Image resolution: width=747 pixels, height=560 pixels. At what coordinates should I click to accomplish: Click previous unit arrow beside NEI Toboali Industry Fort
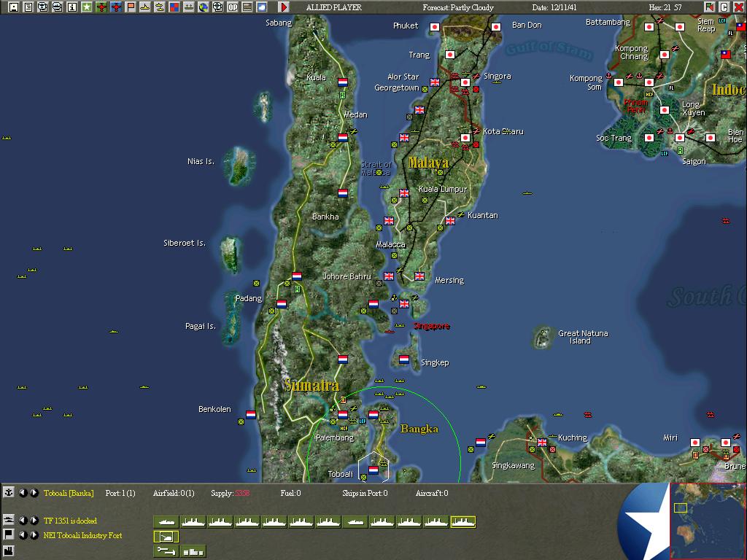[x=23, y=535]
